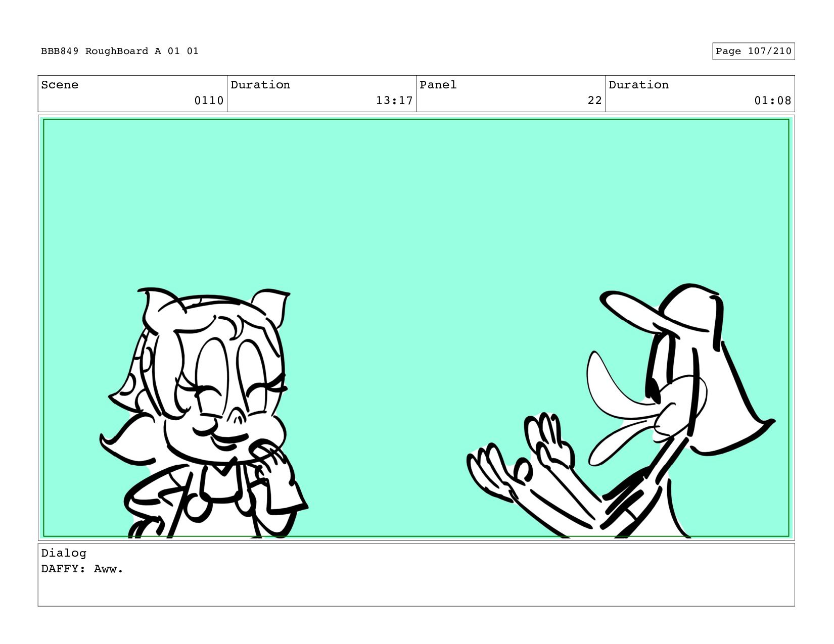Click the "Panel" label
This screenshot has width=834, height=644.
(438, 85)
